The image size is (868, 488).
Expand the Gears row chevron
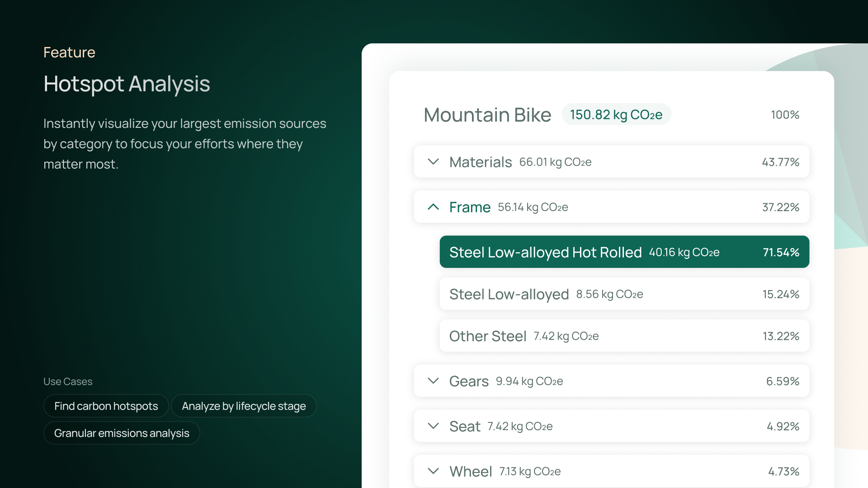pos(433,381)
